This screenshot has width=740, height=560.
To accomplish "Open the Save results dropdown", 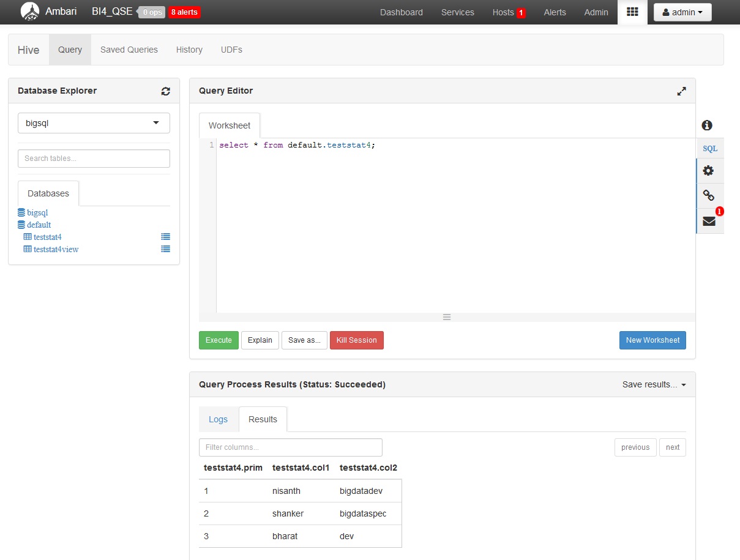I will [654, 384].
